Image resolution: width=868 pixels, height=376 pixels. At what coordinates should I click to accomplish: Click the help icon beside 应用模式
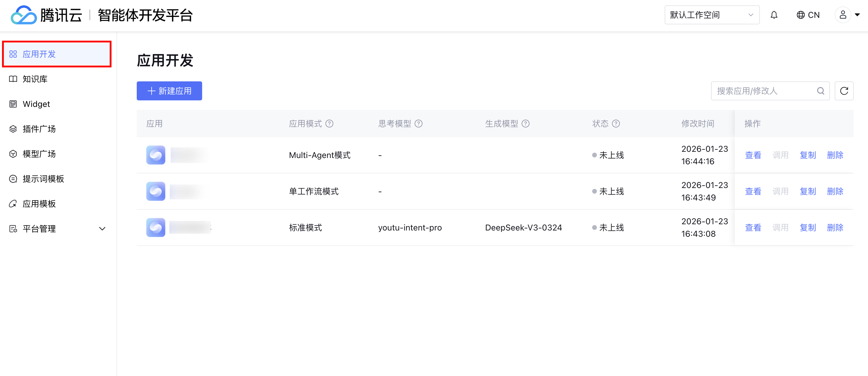(x=329, y=124)
